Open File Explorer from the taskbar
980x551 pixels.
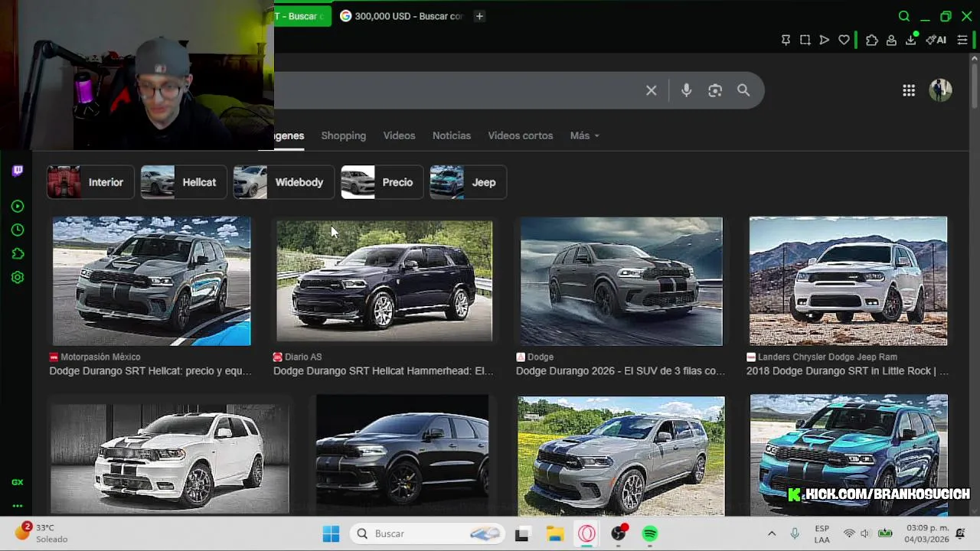click(x=555, y=533)
